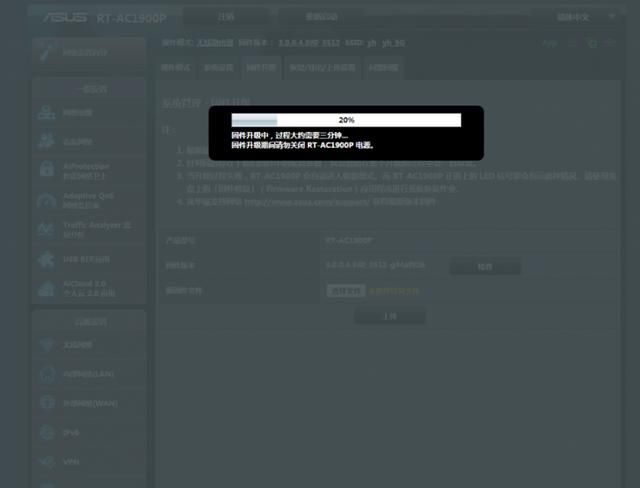
Task: Click the 无线路由器 operation mode link
Action: point(215,43)
